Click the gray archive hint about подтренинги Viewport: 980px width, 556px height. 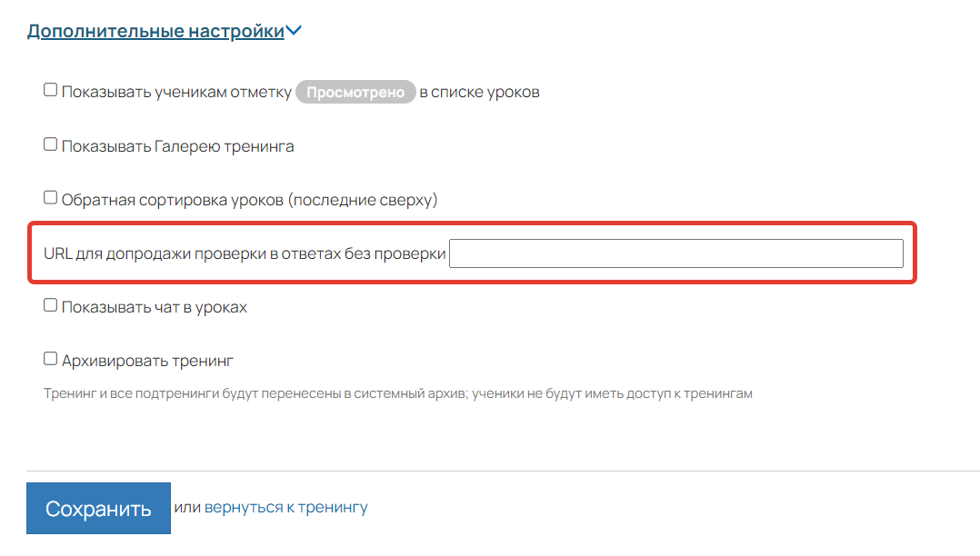pyautogui.click(x=398, y=394)
